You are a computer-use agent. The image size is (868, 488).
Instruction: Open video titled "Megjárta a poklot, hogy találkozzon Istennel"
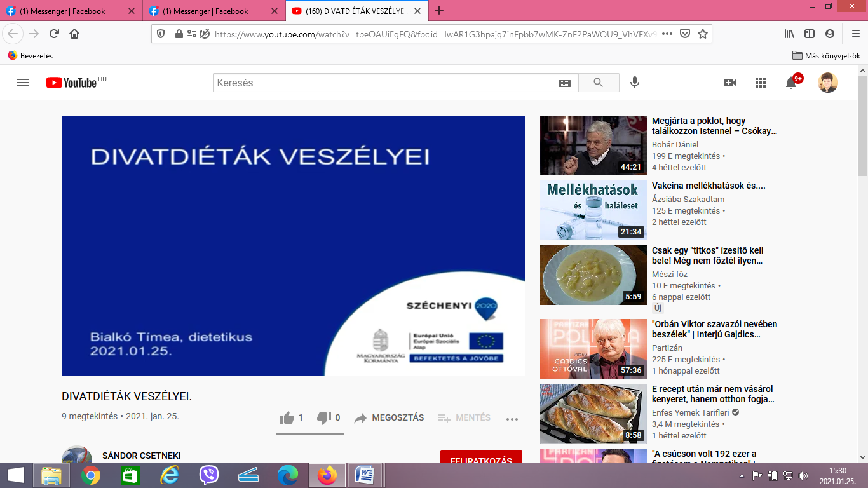coord(715,126)
